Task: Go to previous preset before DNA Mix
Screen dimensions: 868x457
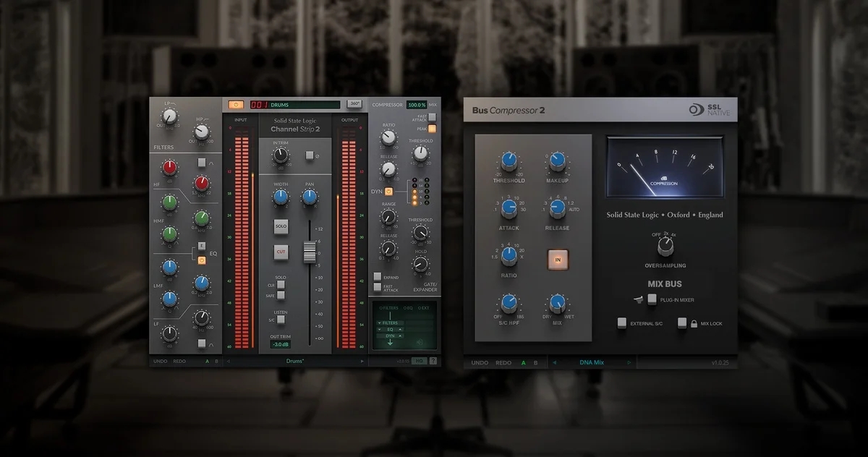Action: [554, 362]
